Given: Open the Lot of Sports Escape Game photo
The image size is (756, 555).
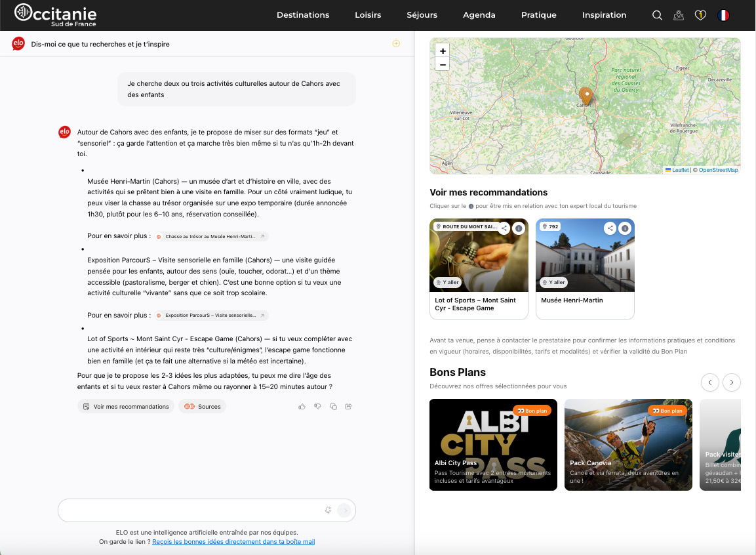Looking at the screenshot, I should [479, 255].
